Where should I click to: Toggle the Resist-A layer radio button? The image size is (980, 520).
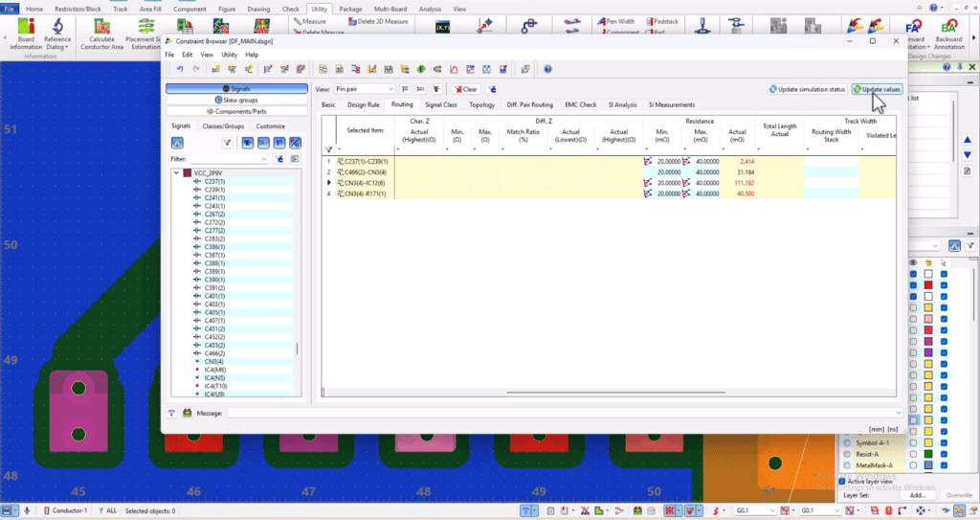coord(847,454)
